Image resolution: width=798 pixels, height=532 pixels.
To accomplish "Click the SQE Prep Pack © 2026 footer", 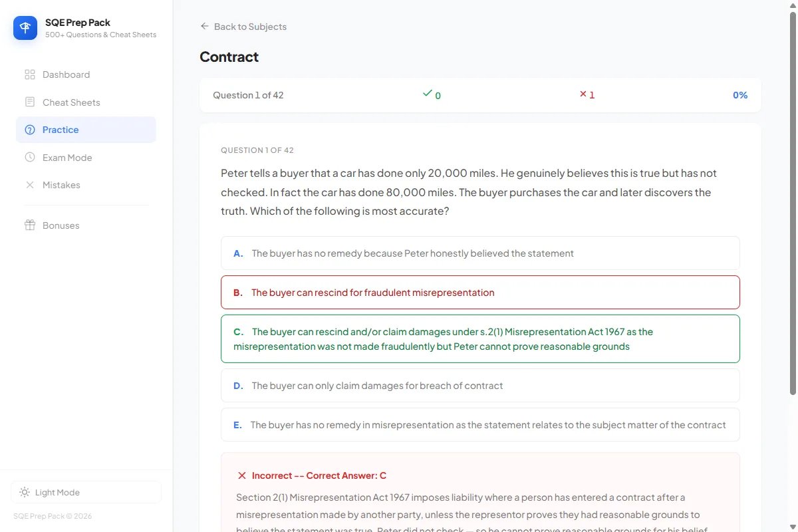I will (53, 516).
